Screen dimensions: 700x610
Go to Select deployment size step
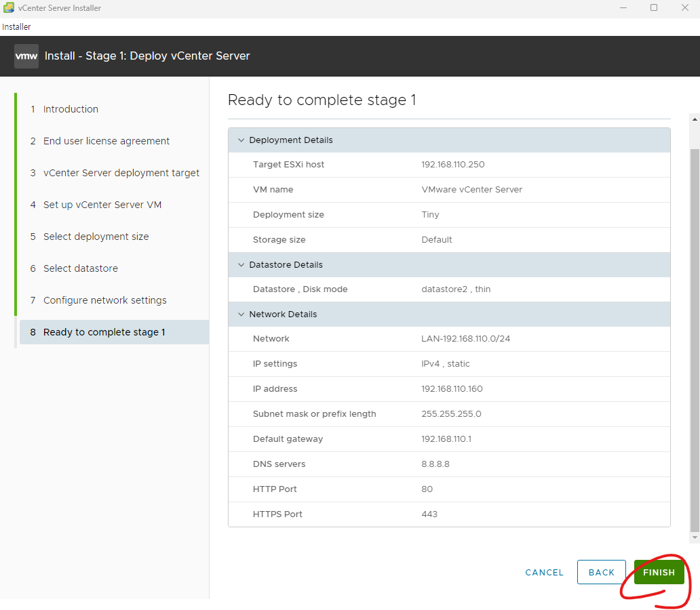[x=96, y=237]
